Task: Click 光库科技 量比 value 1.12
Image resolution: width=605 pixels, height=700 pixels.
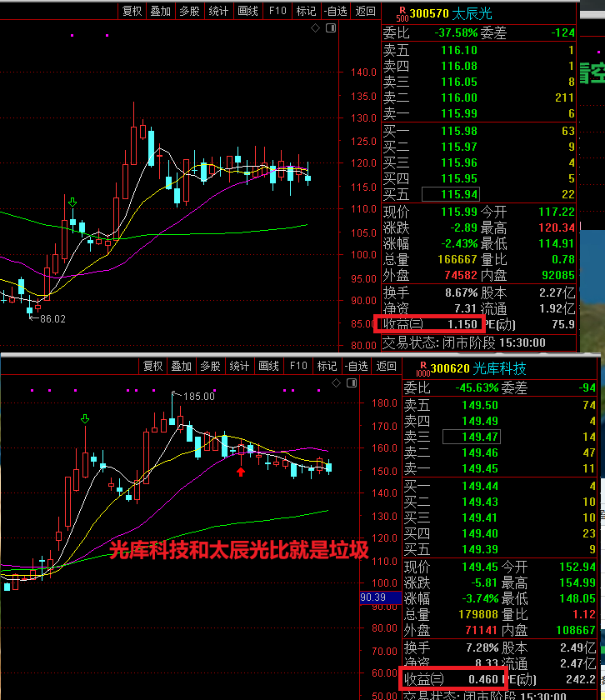Action: (x=584, y=615)
